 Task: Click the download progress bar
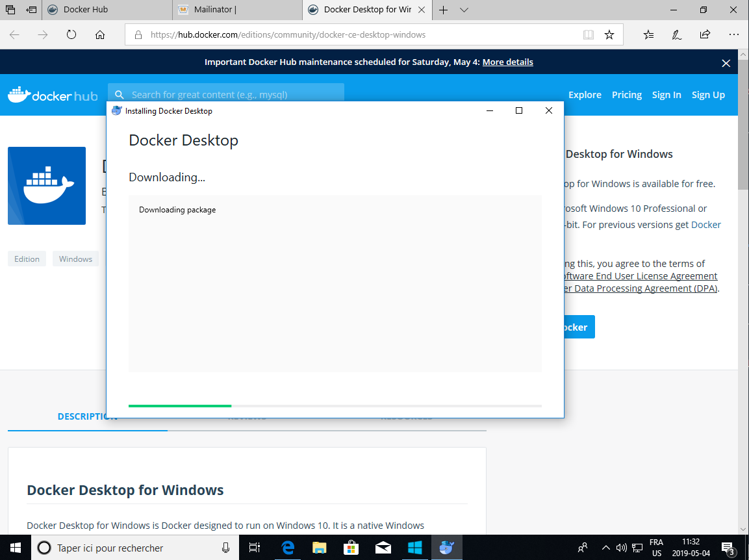point(335,405)
